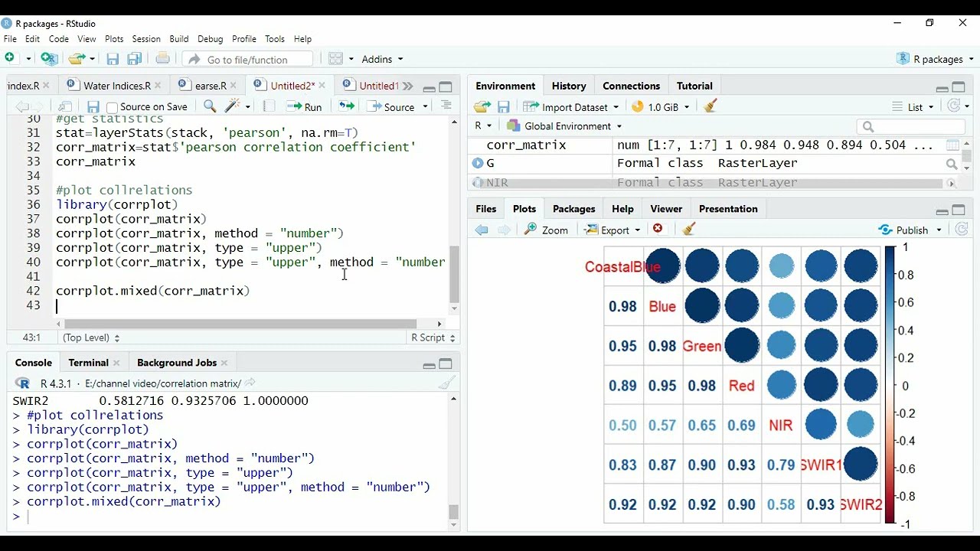Click the create project icon
Image resolution: width=980 pixels, height=551 pixels.
click(49, 58)
